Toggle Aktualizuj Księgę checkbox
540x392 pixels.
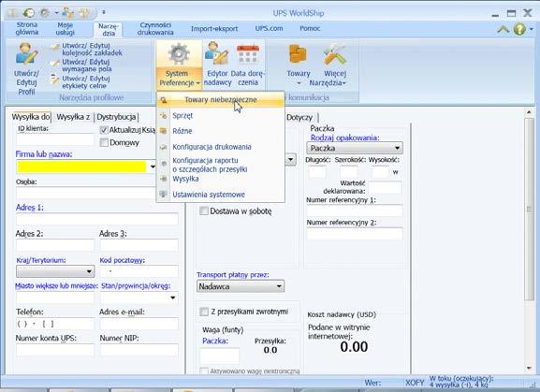coord(104,130)
